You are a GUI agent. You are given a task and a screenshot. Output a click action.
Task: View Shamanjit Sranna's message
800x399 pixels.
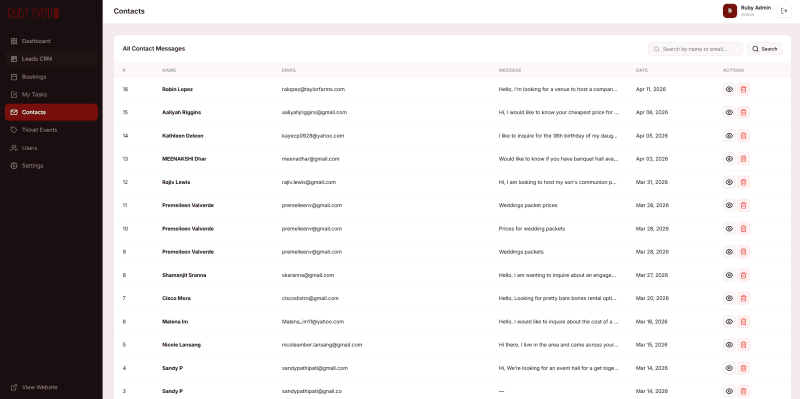[729, 275]
